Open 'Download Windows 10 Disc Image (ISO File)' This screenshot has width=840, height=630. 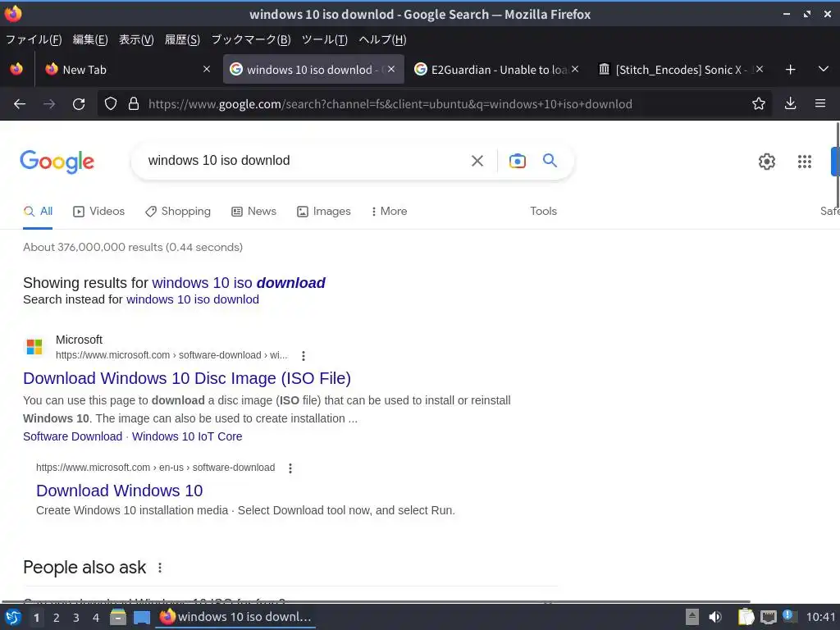click(187, 378)
